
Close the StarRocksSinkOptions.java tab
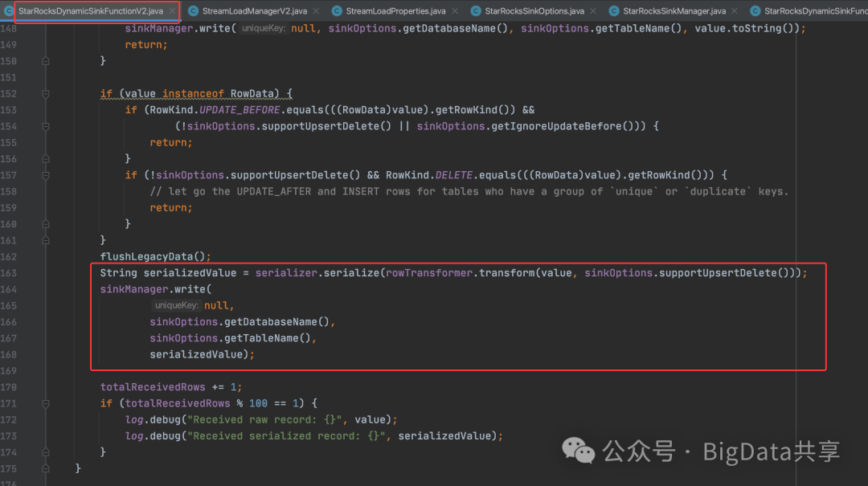point(593,11)
